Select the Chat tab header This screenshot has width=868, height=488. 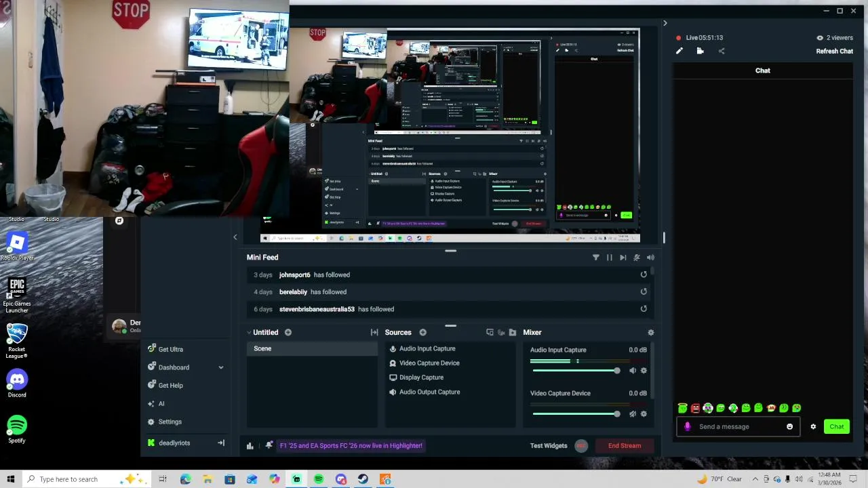point(763,70)
